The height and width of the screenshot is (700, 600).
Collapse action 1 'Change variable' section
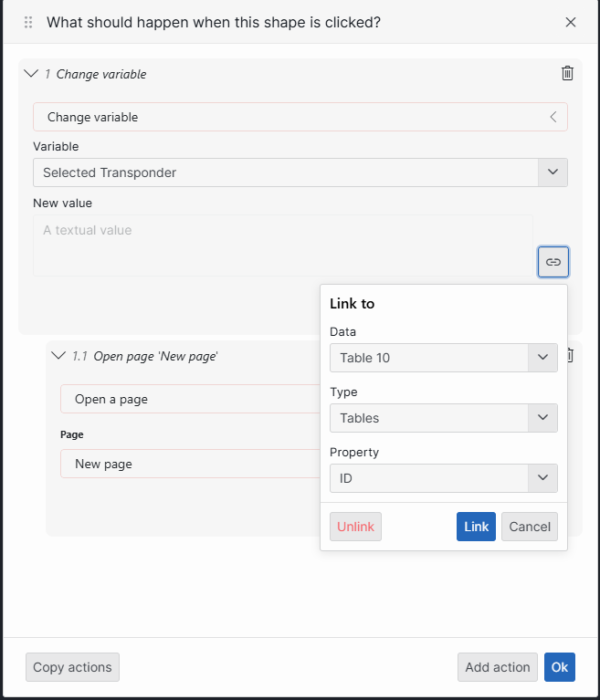click(32, 74)
